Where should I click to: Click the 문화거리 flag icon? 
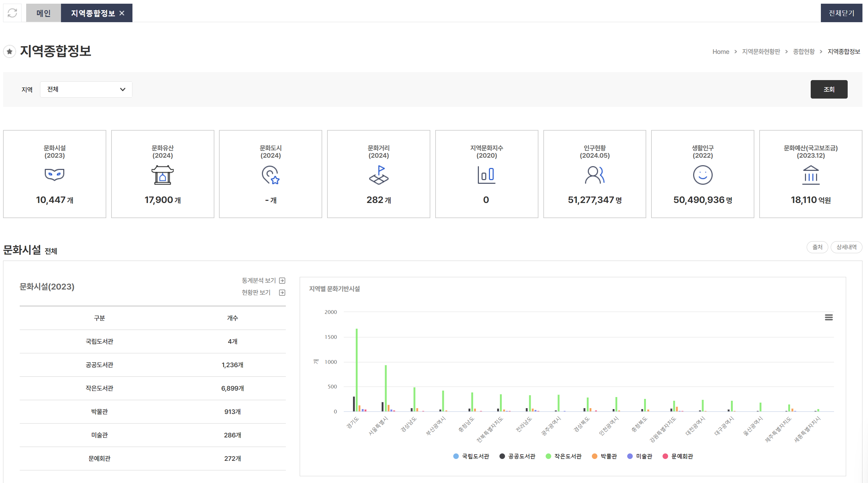(x=379, y=175)
